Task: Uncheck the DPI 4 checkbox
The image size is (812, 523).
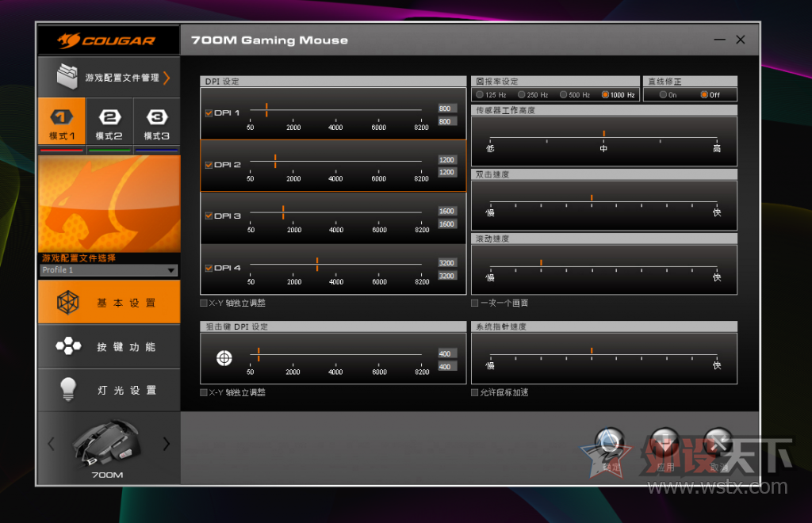Action: pos(209,268)
